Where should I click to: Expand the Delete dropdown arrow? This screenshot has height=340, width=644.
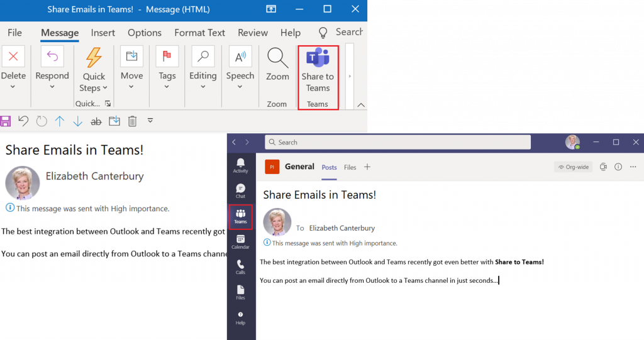(13, 87)
